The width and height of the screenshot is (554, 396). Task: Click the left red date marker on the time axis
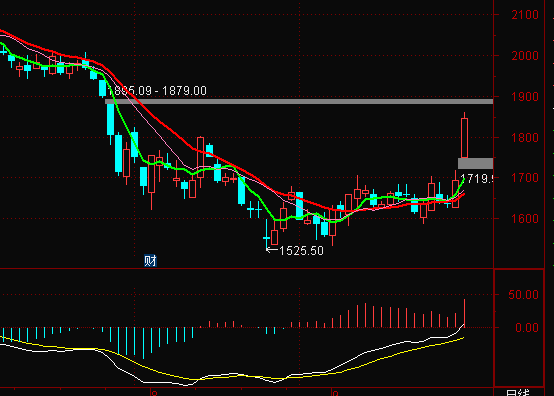click(154, 393)
